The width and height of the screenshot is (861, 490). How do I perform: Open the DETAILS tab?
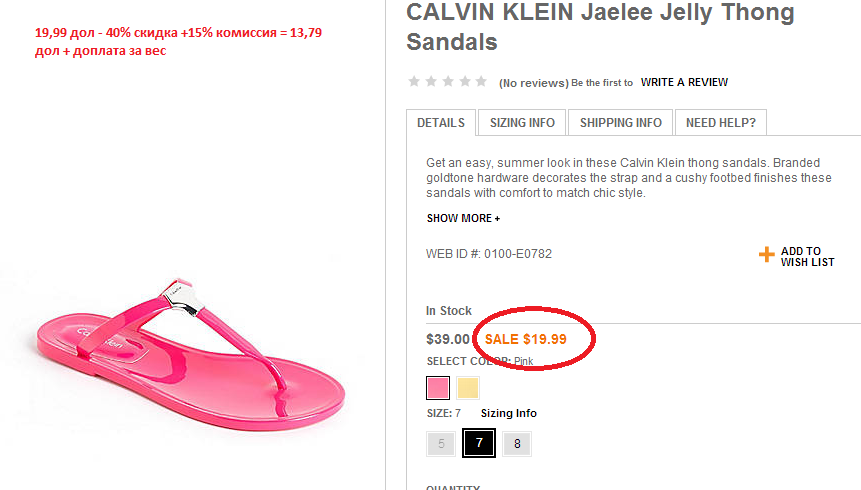441,123
